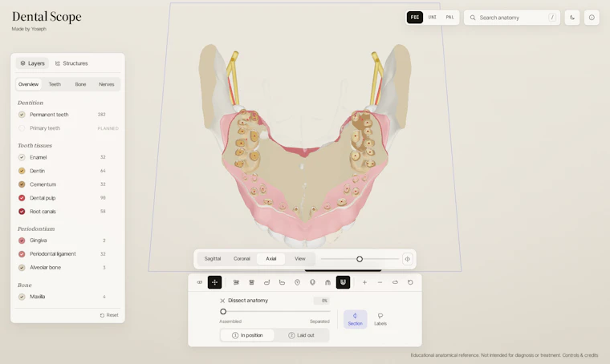
Task: Select the Laid out layout option
Action: 302,335
